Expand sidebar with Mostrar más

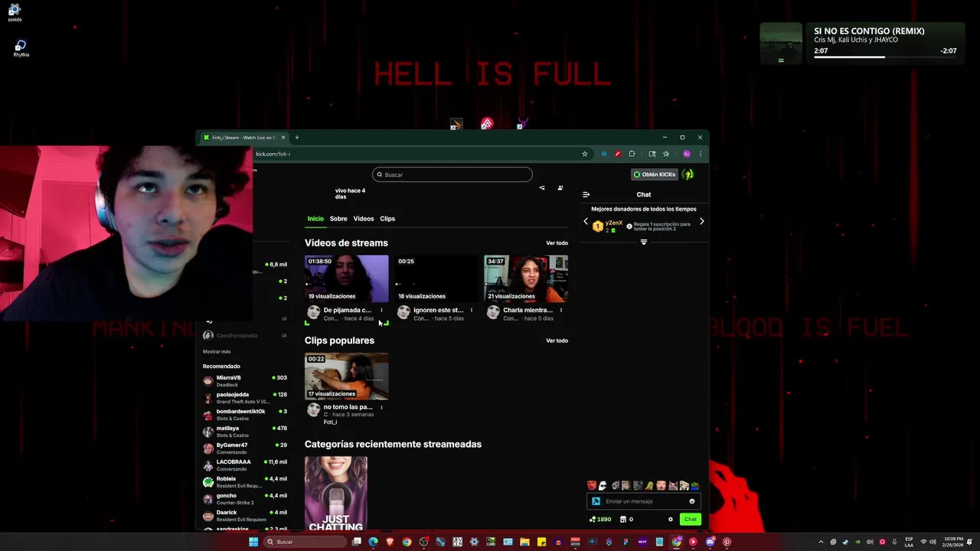(217, 351)
